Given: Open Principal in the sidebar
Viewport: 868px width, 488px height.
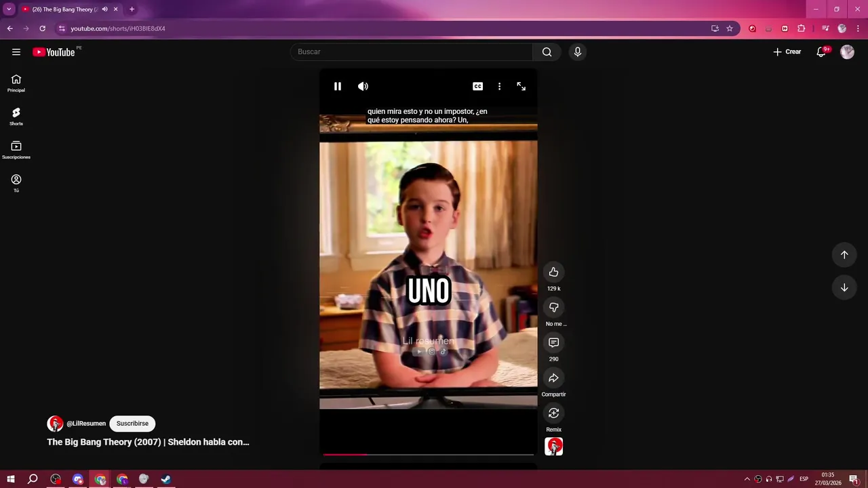Looking at the screenshot, I should 16,83.
